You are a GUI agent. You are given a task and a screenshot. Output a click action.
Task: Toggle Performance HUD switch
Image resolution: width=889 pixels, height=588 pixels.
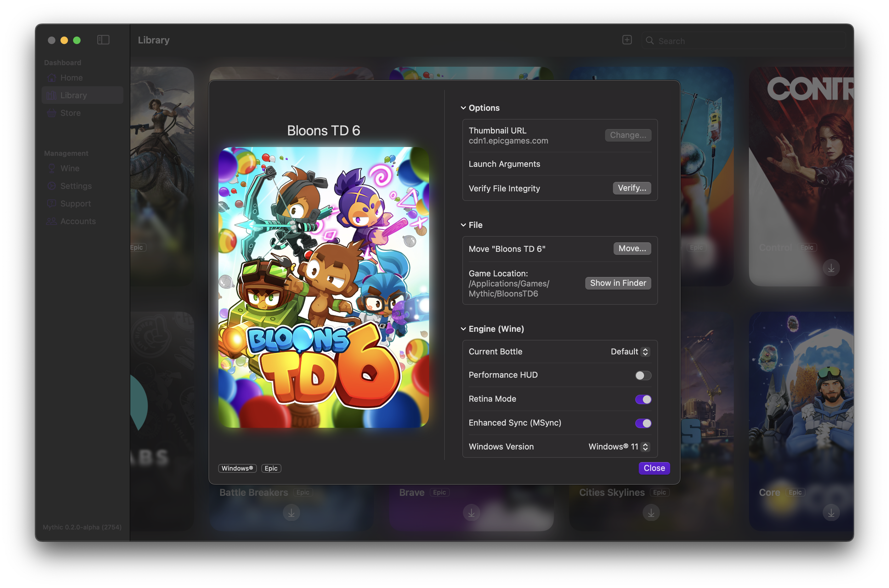(x=643, y=376)
